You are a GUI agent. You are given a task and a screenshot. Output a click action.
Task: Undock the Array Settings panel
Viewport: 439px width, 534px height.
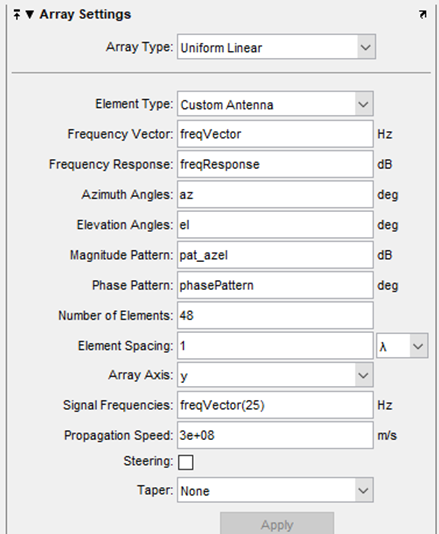pos(422,15)
